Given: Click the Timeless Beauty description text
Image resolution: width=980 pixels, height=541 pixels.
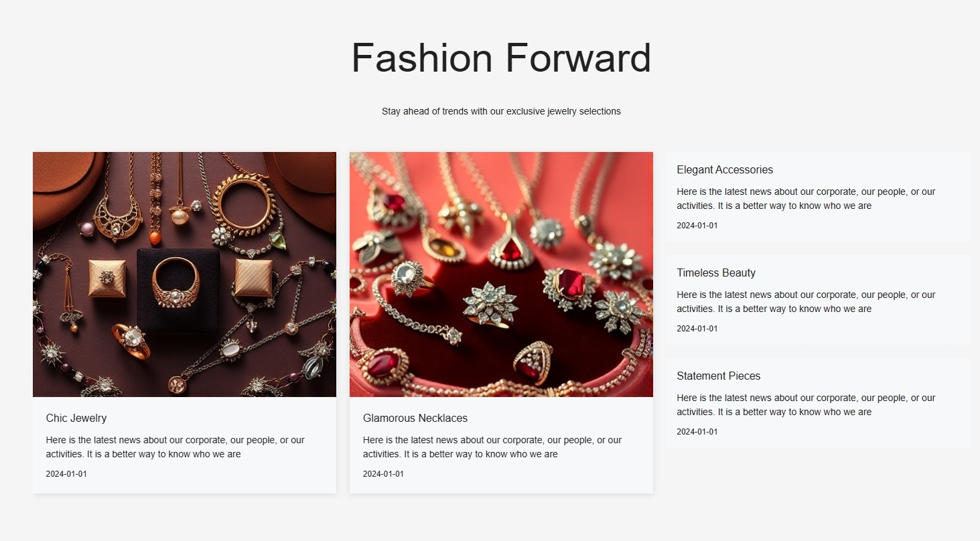Looking at the screenshot, I should 806,302.
